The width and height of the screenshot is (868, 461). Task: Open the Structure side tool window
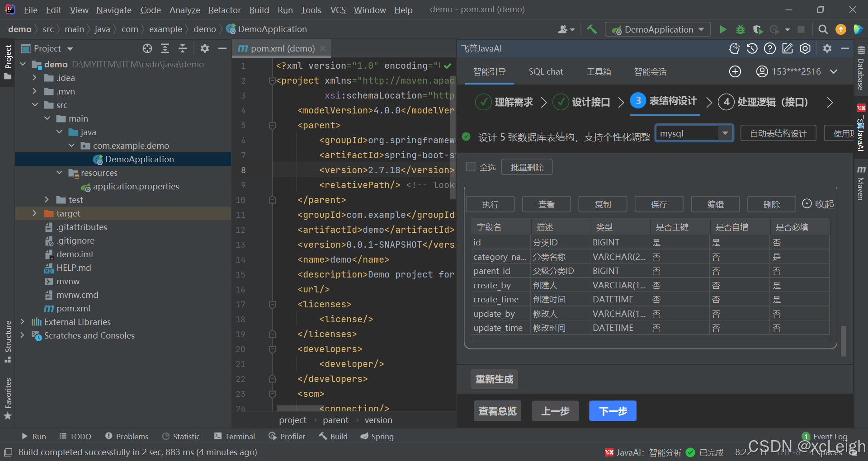coord(8,341)
